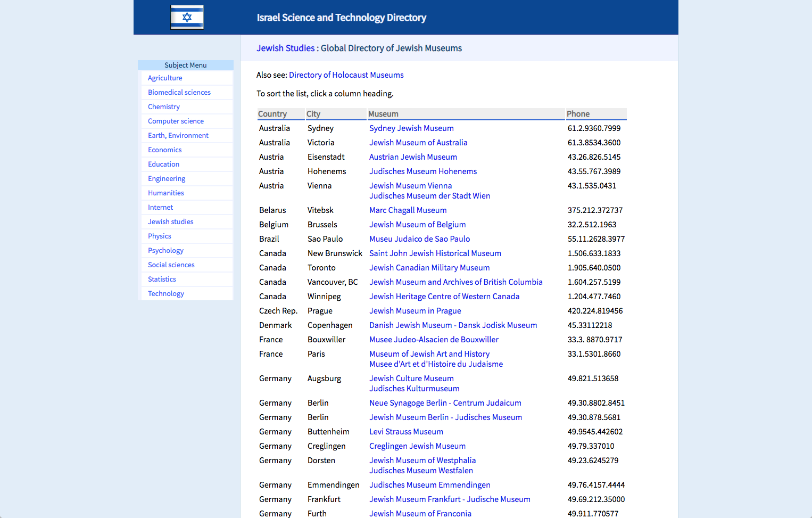Screen dimensions: 812x518
Task: Open Jewish Heritage Centre of Western Canada
Action: pos(444,297)
